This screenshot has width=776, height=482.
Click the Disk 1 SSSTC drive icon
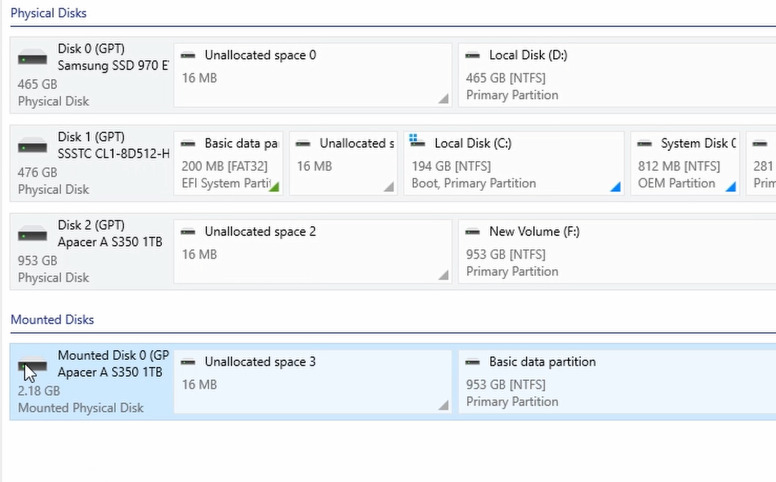click(33, 146)
